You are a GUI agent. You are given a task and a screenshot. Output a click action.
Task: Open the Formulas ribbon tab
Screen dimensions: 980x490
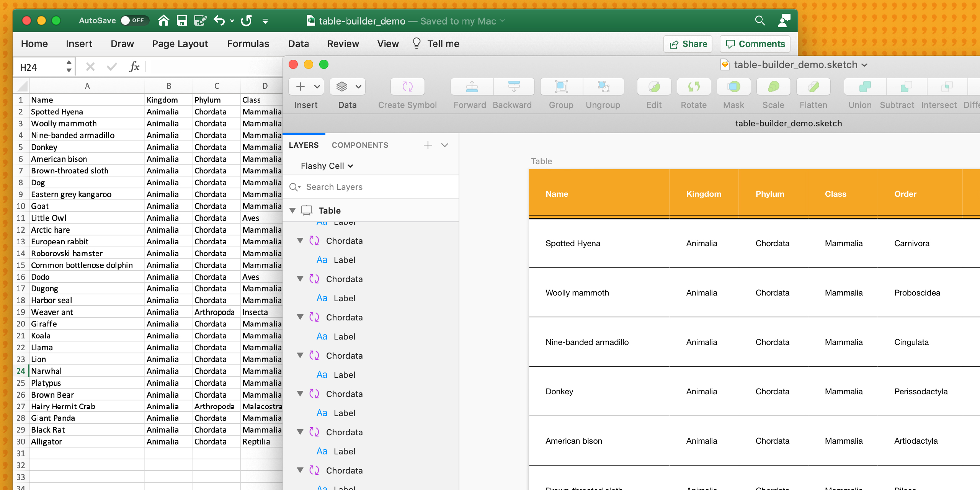tap(248, 44)
